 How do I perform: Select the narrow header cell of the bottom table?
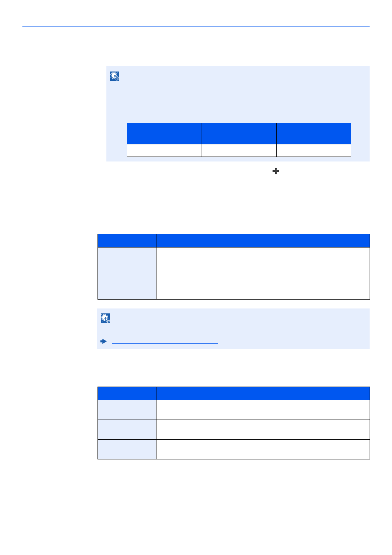[127, 393]
